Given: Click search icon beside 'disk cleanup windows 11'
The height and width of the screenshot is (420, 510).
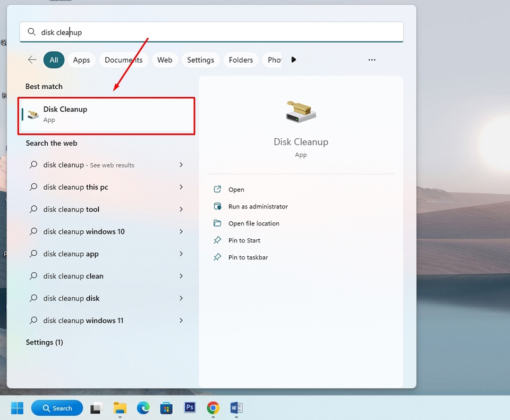Looking at the screenshot, I should point(33,321).
